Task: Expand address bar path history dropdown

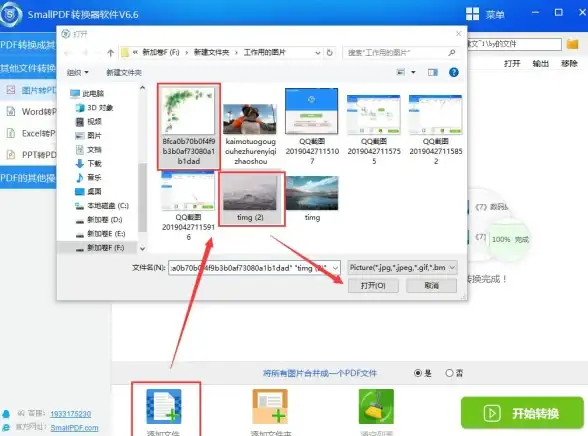Action: click(x=318, y=53)
